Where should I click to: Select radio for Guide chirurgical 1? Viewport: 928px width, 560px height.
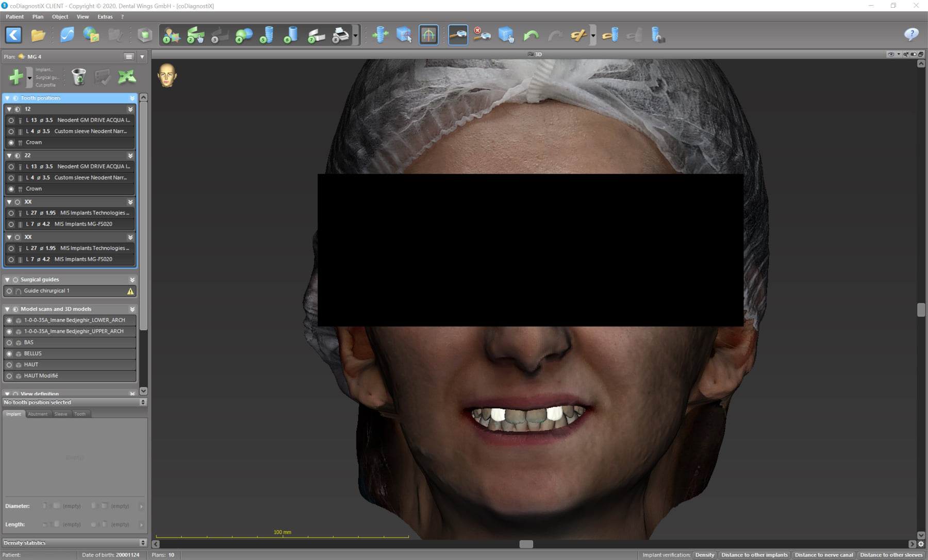[x=9, y=291]
